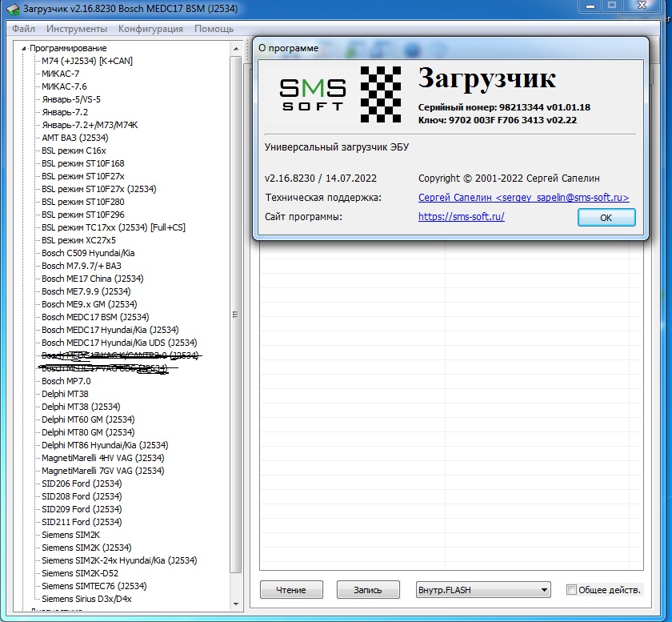Click the SMS Soft logo in About dialog
672x622 pixels.
312,94
